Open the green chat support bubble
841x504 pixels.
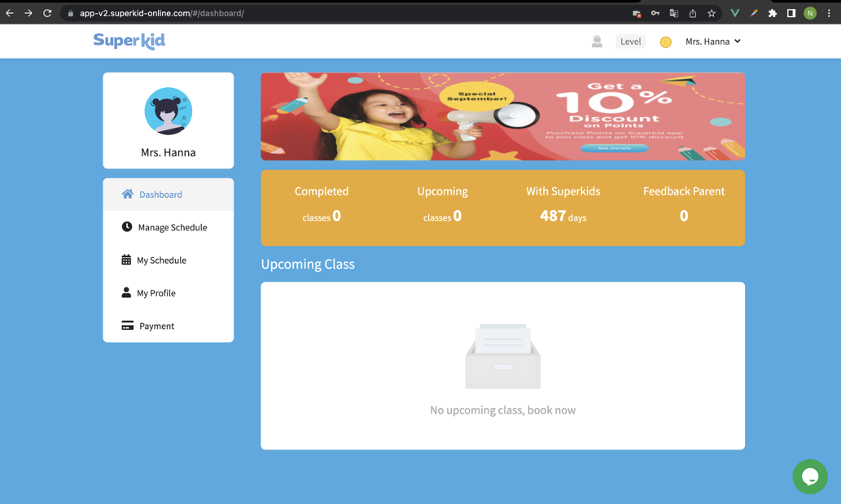click(809, 477)
